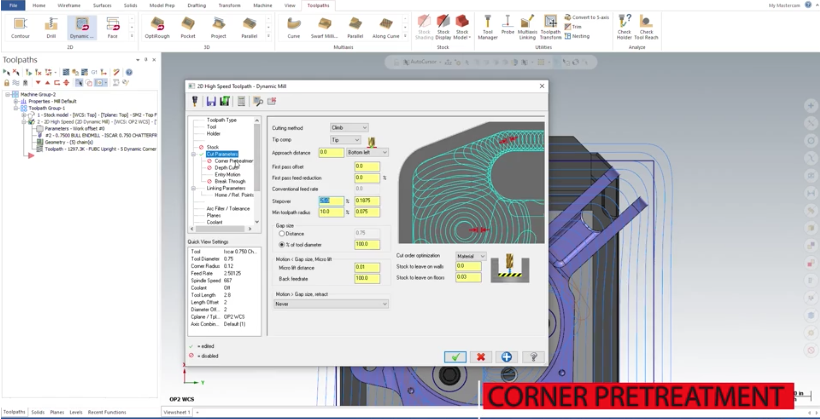Image resolution: width=820 pixels, height=419 pixels.
Task: Select Depth Cuts tree page
Action: (x=227, y=168)
